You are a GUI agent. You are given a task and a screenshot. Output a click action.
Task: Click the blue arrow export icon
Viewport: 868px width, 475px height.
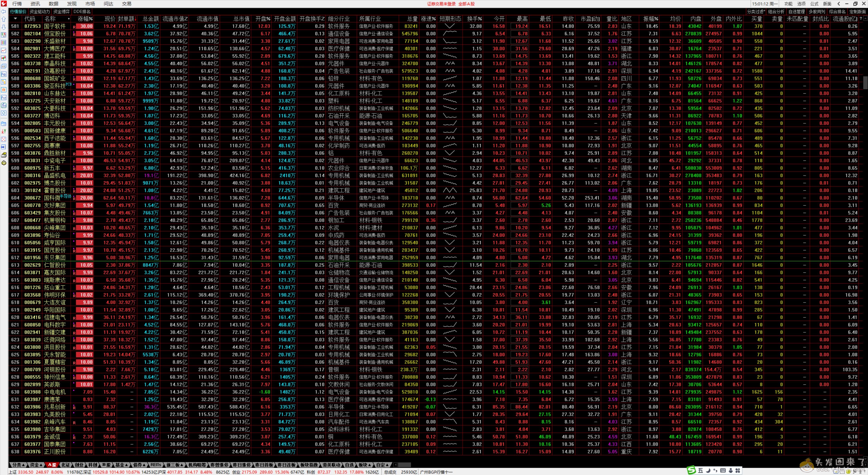pos(4,147)
